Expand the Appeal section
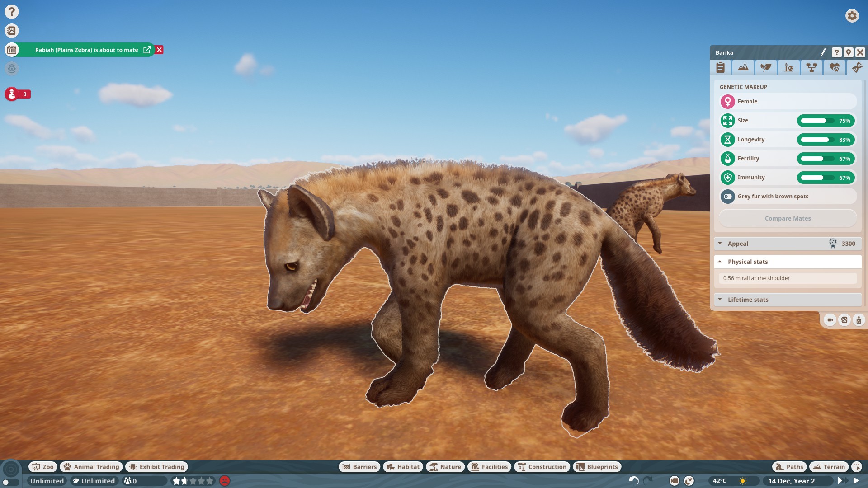Viewport: 868px width, 488px height. pos(788,244)
